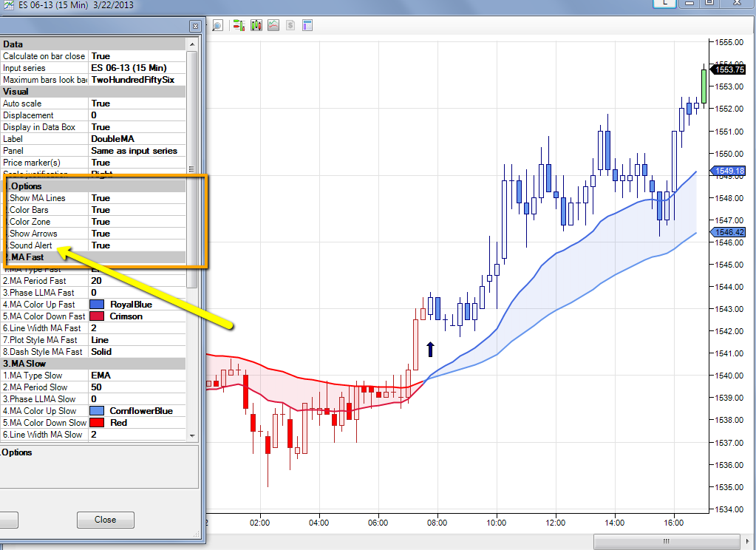Image resolution: width=756 pixels, height=550 pixels.
Task: Toggle the Price marker(s) True value
Action: point(137,163)
